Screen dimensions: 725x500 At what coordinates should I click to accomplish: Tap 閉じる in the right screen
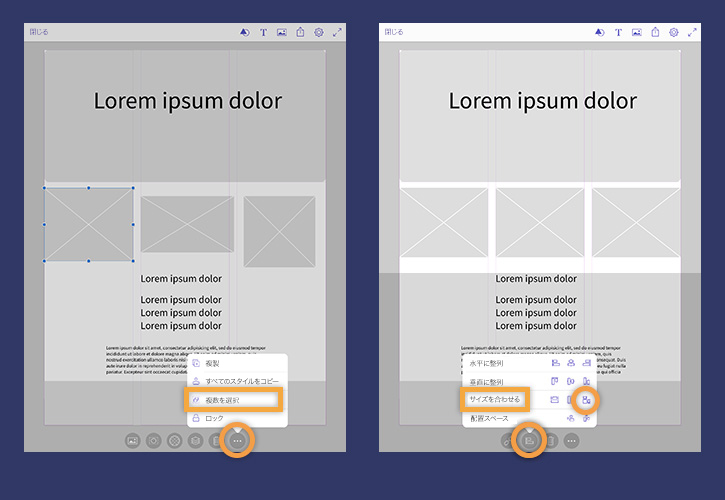coord(394,32)
